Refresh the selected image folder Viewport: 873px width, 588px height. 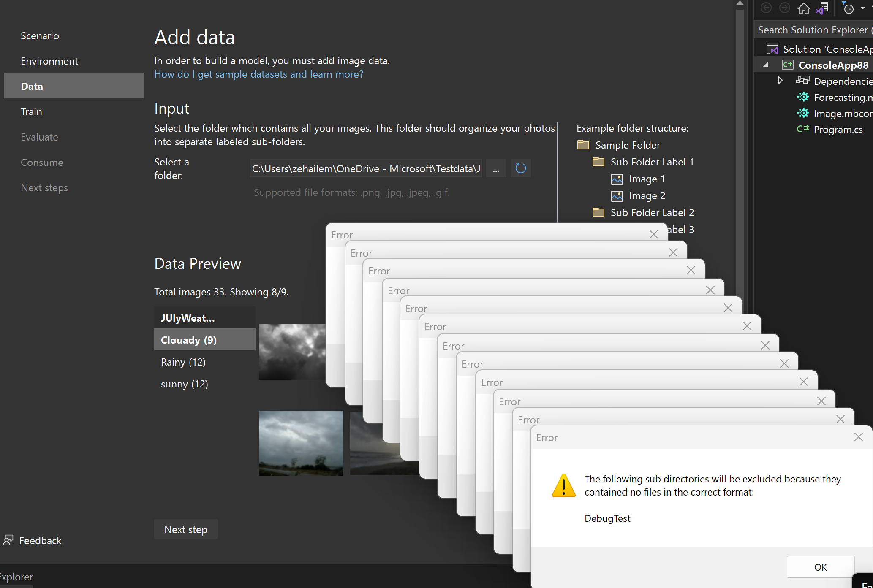coord(520,168)
